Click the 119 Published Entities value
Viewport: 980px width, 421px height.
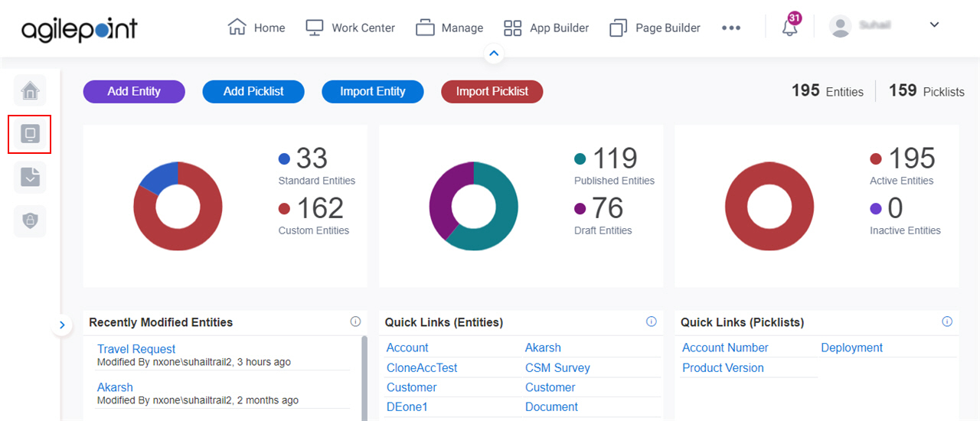(x=615, y=158)
